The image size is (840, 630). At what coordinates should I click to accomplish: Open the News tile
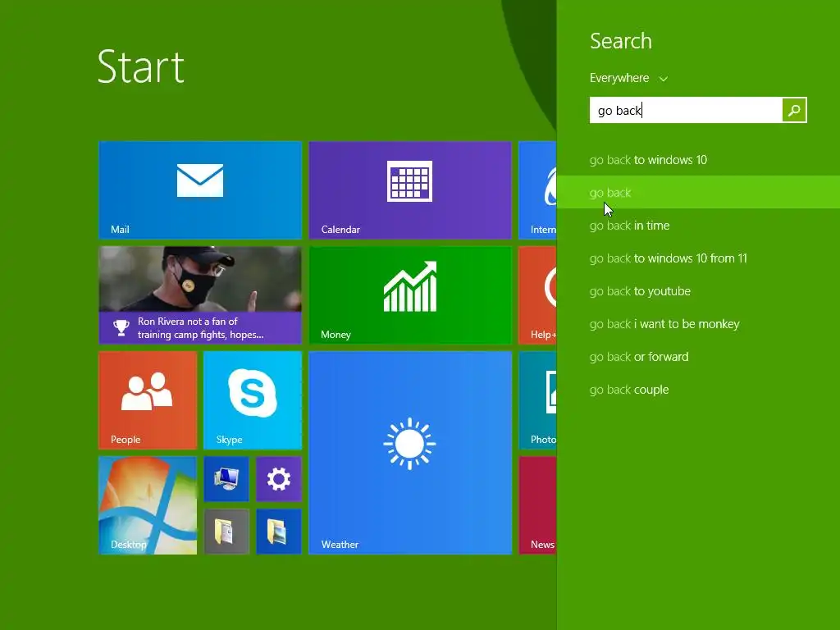tap(537, 504)
